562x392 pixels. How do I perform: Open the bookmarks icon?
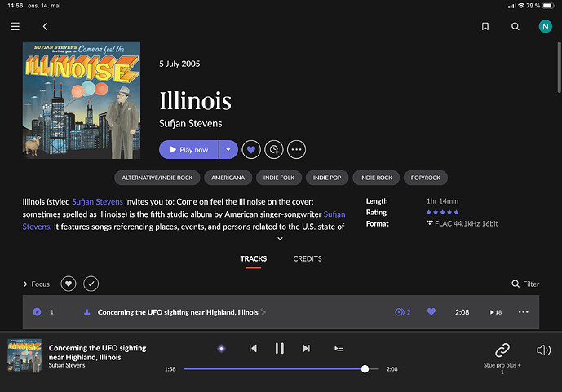tap(485, 27)
